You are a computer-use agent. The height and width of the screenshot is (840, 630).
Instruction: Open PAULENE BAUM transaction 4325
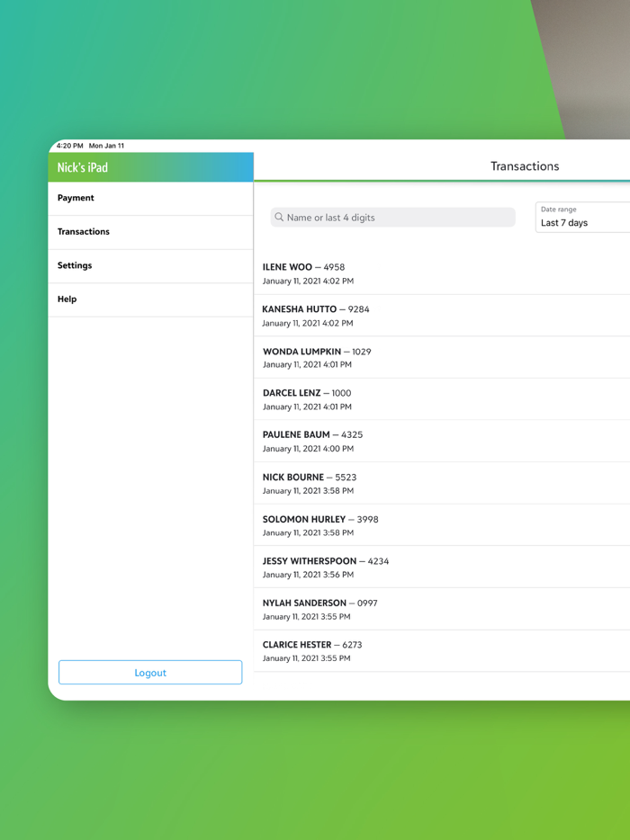pos(442,441)
